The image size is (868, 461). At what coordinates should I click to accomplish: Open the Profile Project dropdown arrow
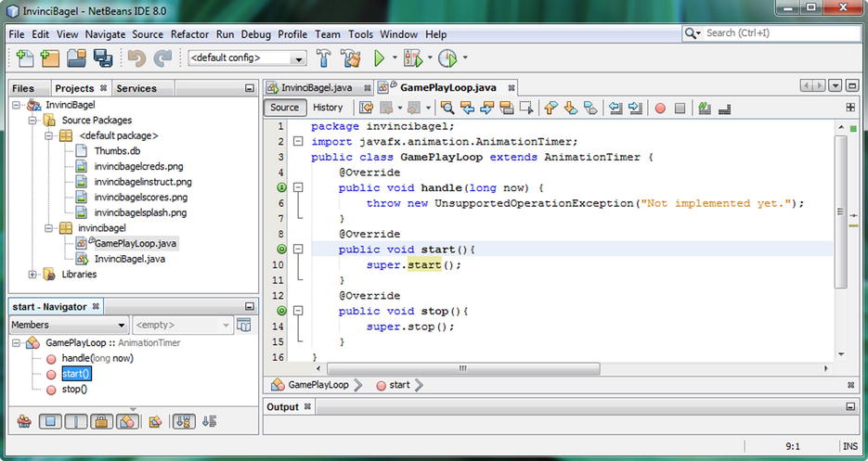465,58
